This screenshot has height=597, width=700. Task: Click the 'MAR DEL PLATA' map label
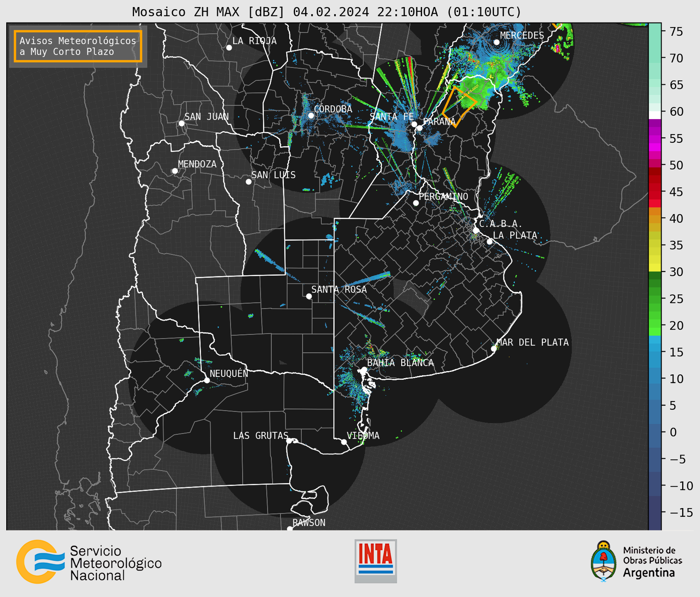[533, 343]
